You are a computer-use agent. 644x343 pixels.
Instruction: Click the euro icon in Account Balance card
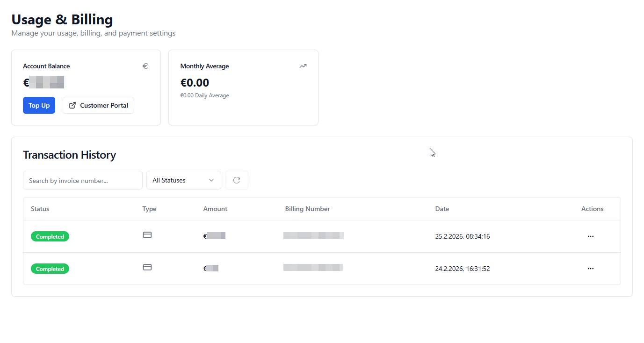coord(145,66)
